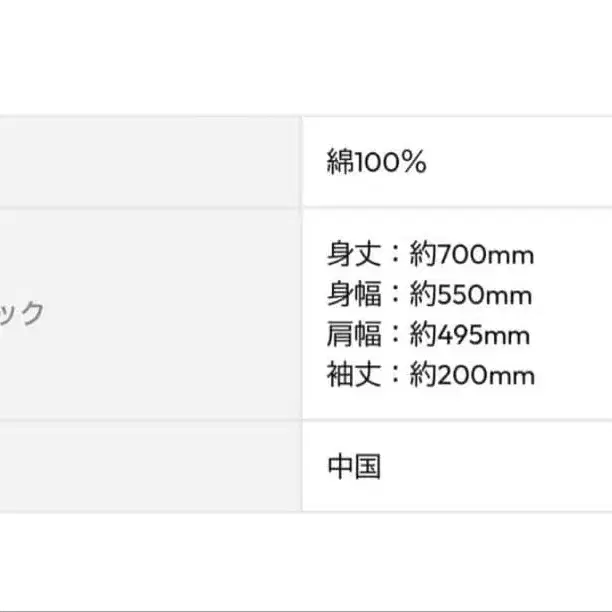The height and width of the screenshot is (612, 612).
Task: Click the 約550mm value
Action: 471,295
